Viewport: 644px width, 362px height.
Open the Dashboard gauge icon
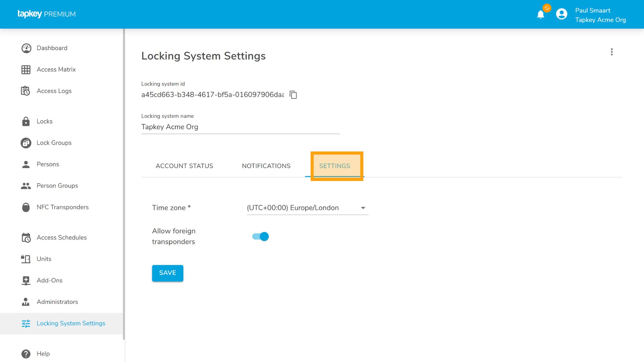coord(26,48)
